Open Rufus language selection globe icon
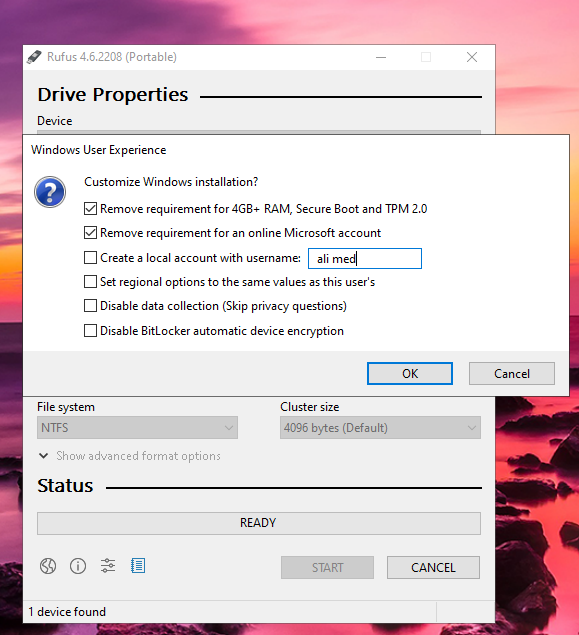The height and width of the screenshot is (635, 579). pyautogui.click(x=48, y=566)
